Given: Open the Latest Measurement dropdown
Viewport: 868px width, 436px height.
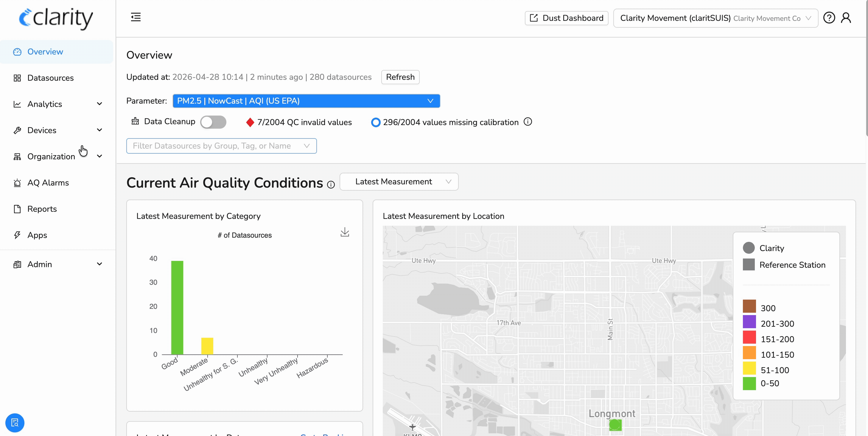Looking at the screenshot, I should click(399, 182).
